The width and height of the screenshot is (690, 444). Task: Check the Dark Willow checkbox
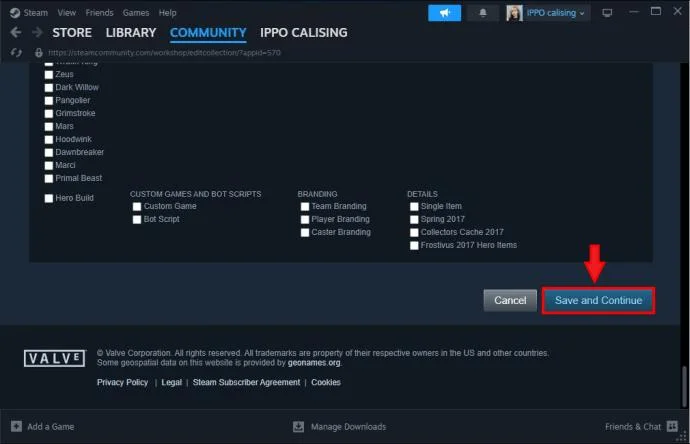point(49,88)
